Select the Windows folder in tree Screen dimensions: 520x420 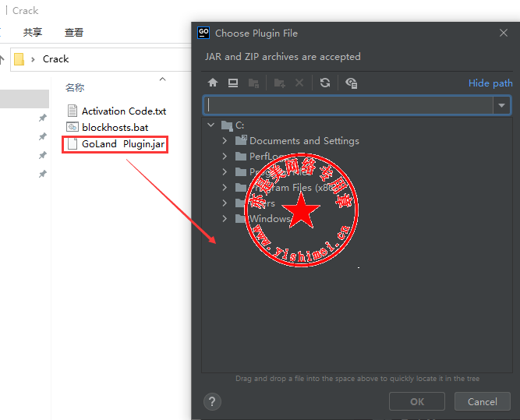pos(270,219)
